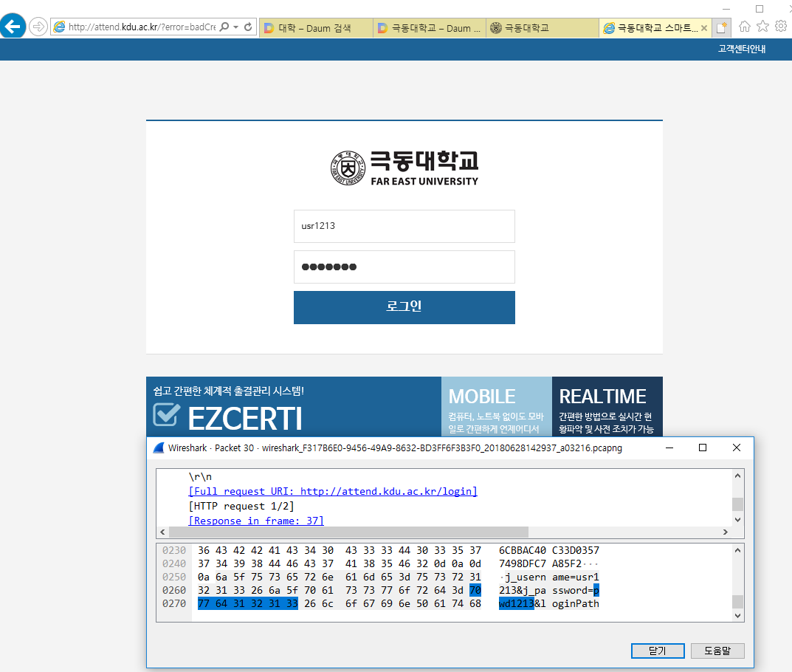Click the hex pane scroll down arrow
The height and width of the screenshot is (672, 792).
pos(737,616)
